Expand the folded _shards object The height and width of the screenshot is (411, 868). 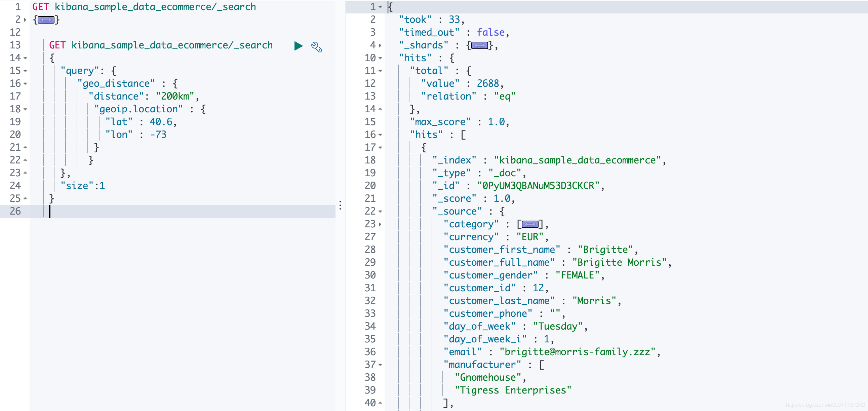(479, 45)
